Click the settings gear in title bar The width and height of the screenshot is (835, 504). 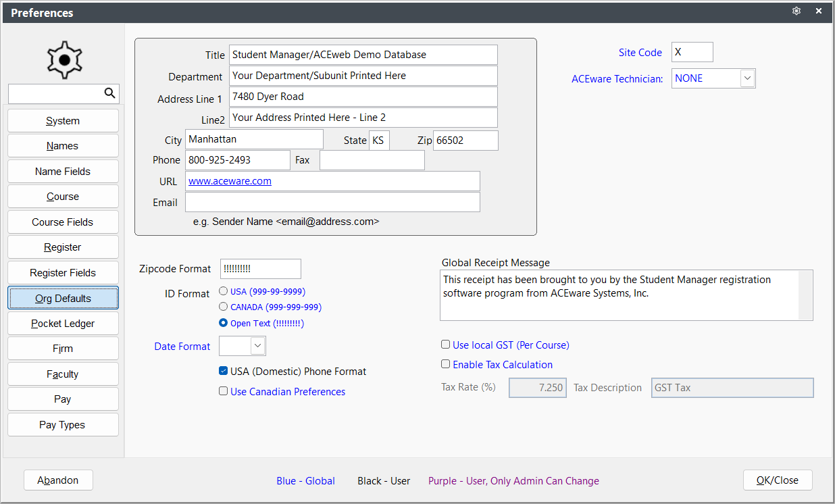pyautogui.click(x=796, y=11)
